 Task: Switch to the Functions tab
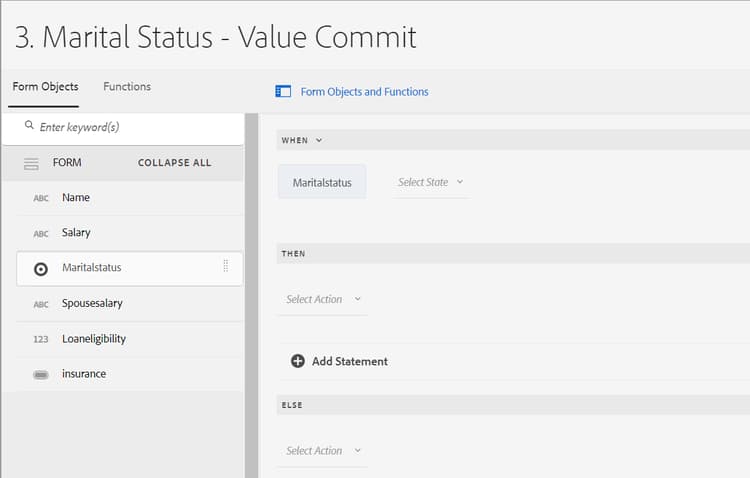click(x=127, y=87)
